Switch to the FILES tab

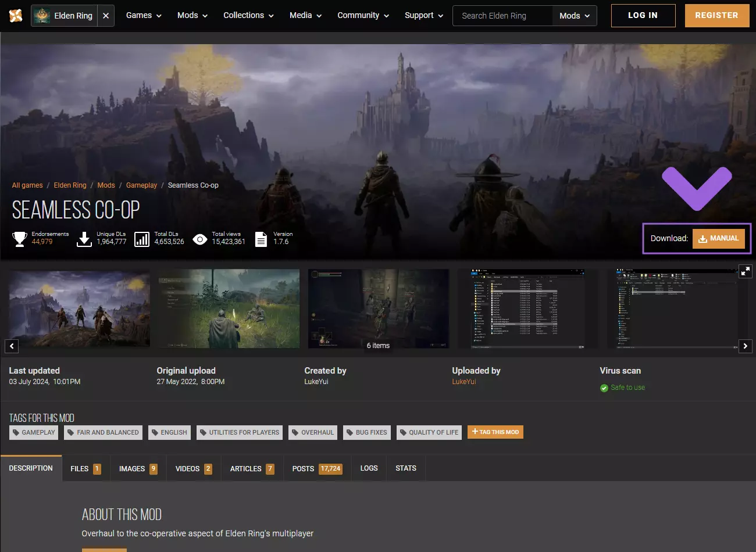click(x=85, y=468)
